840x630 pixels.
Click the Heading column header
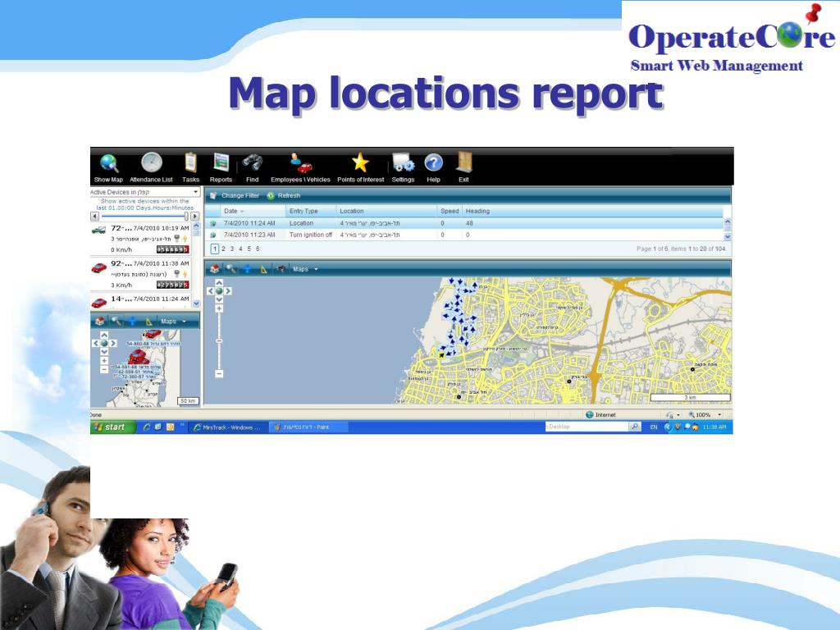click(477, 211)
